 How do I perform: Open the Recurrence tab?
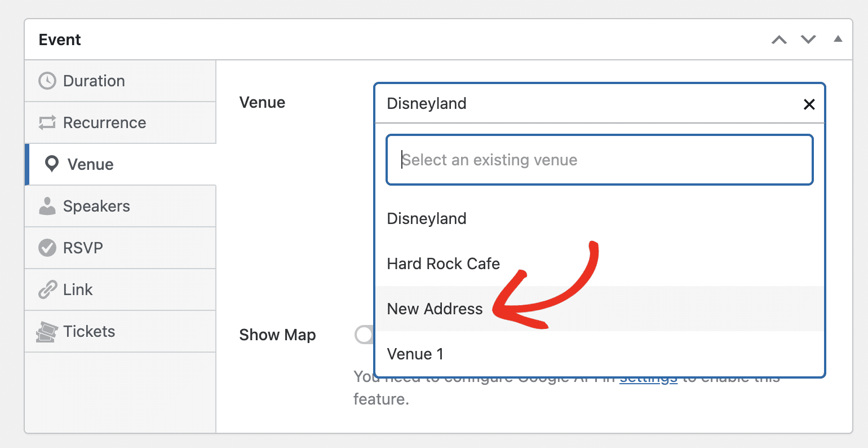[121, 122]
